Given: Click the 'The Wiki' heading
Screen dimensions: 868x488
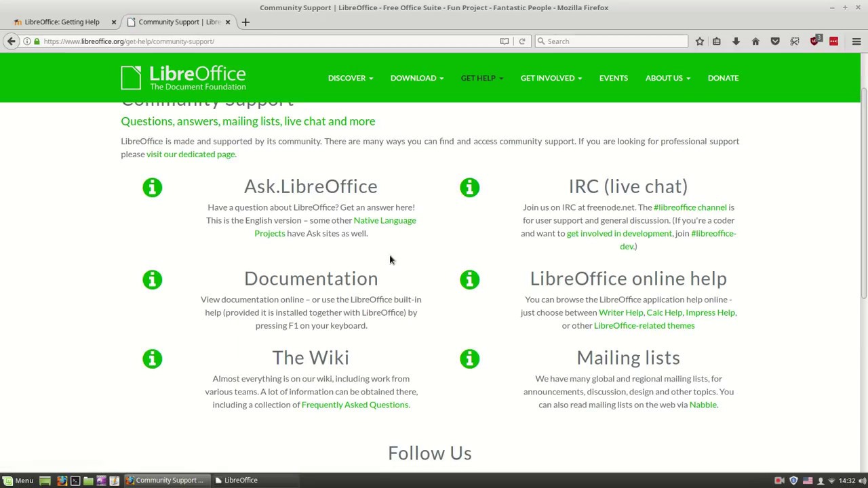Looking at the screenshot, I should coord(311,358).
